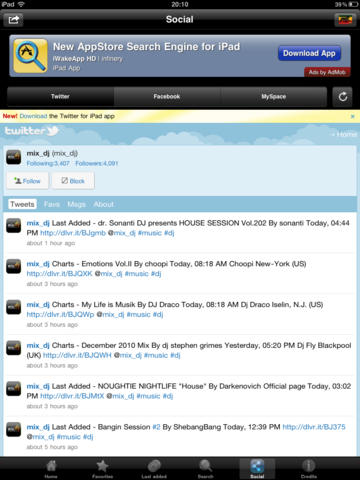The height and width of the screenshot is (480, 360).
Task: Click avatar of HOUSE SESSION Vol.202 tweet
Action: pos(14,226)
